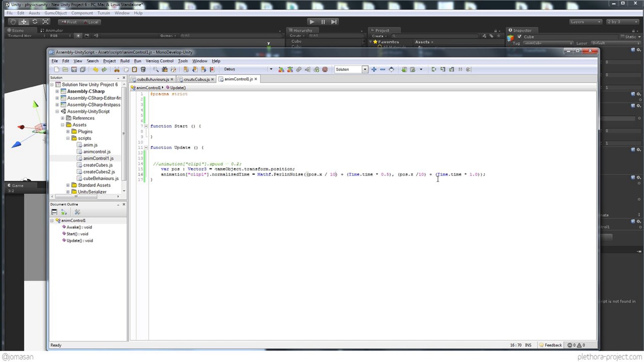The image size is (644, 362).
Task: Click the Undo toolbar icon
Action: [95, 69]
